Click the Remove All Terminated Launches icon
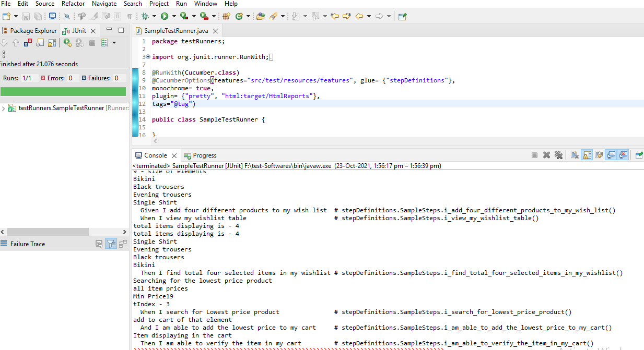This screenshot has width=644, height=350. pyautogui.click(x=558, y=155)
